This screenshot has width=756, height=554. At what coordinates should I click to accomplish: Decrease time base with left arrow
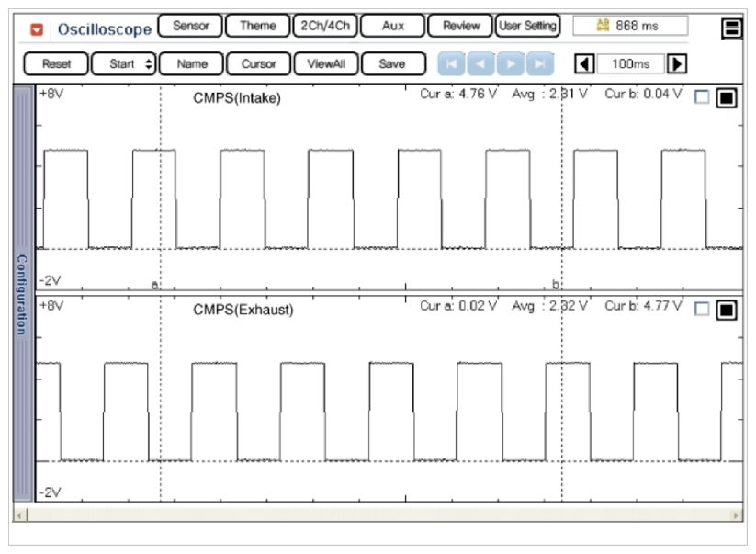click(584, 64)
